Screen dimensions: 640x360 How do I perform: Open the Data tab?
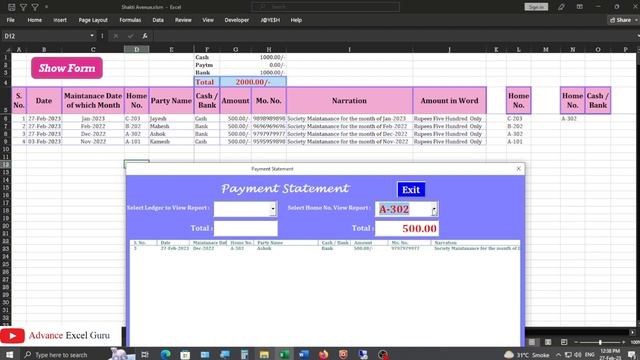tap(158, 20)
